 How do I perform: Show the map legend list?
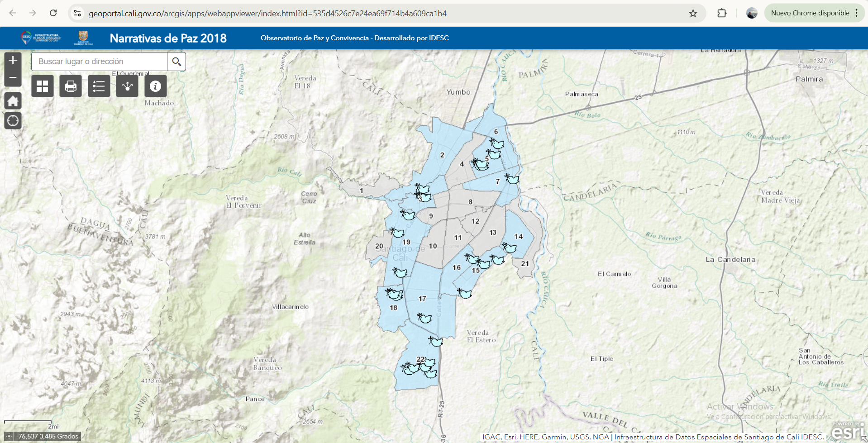point(99,86)
